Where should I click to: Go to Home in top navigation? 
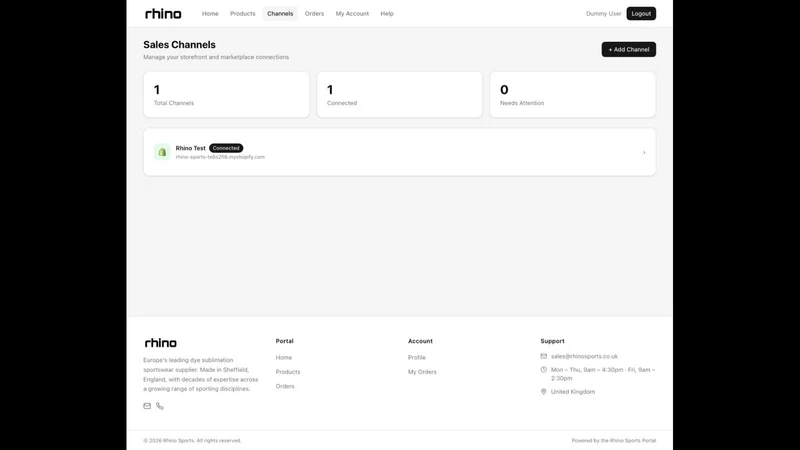tap(210, 14)
